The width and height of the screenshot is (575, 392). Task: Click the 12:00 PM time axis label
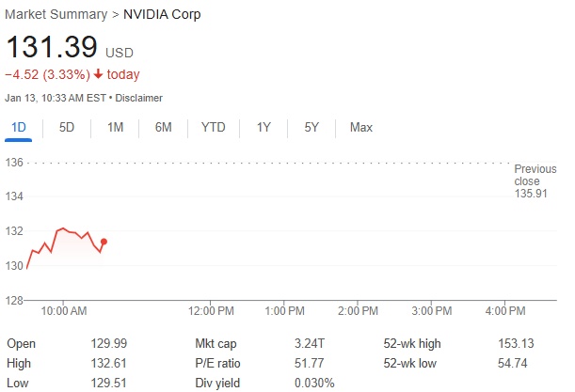tap(211, 310)
